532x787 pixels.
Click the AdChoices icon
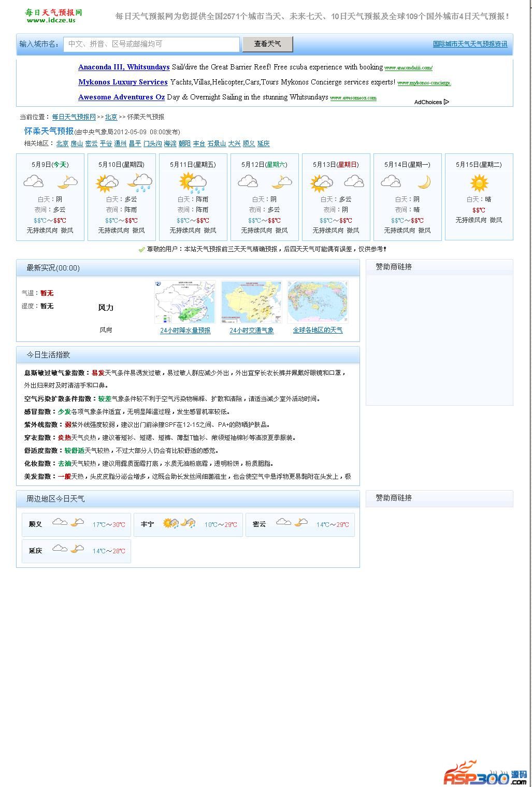(447, 102)
